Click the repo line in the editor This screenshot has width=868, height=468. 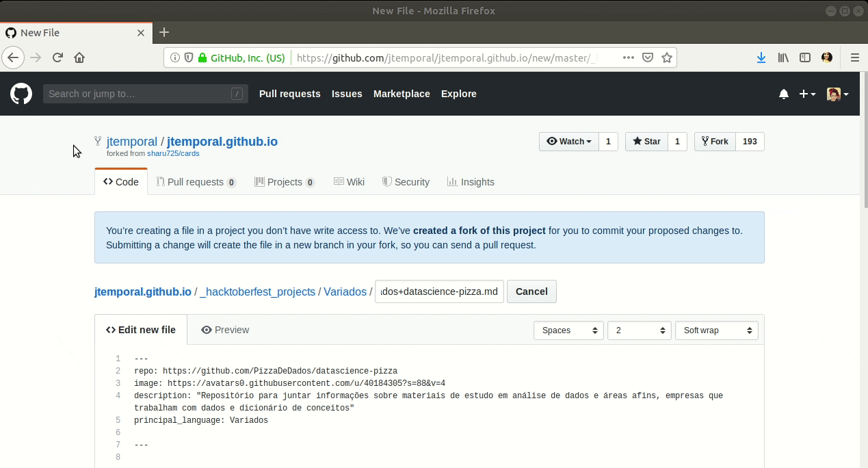tap(265, 371)
